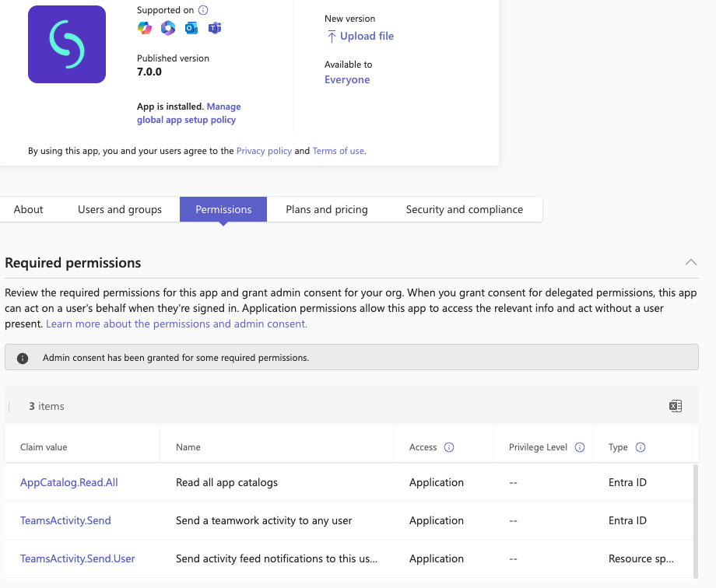Click the Privacy policy link
Image resolution: width=716 pixels, height=588 pixels.
pyautogui.click(x=264, y=150)
